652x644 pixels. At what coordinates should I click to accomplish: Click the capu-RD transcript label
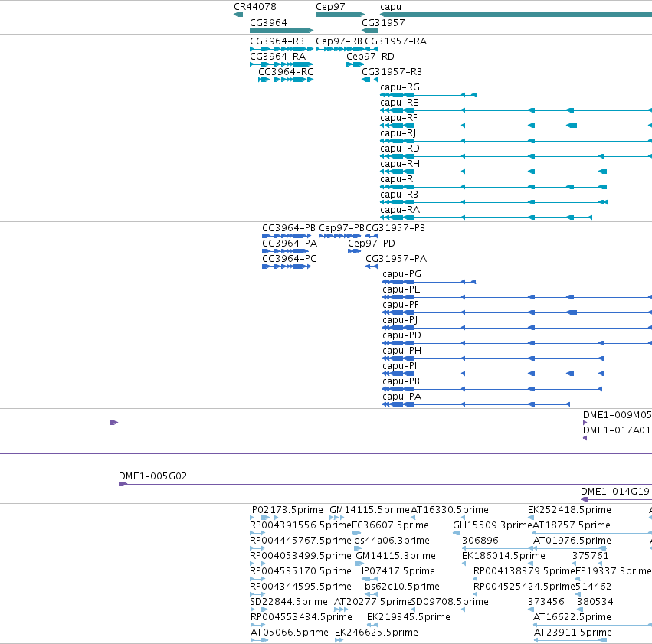point(400,149)
